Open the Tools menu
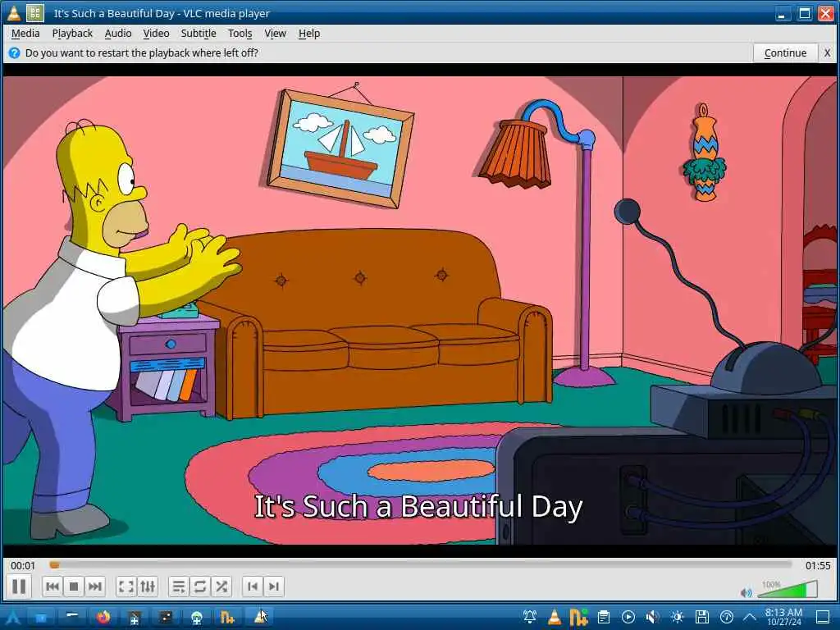 coord(240,33)
